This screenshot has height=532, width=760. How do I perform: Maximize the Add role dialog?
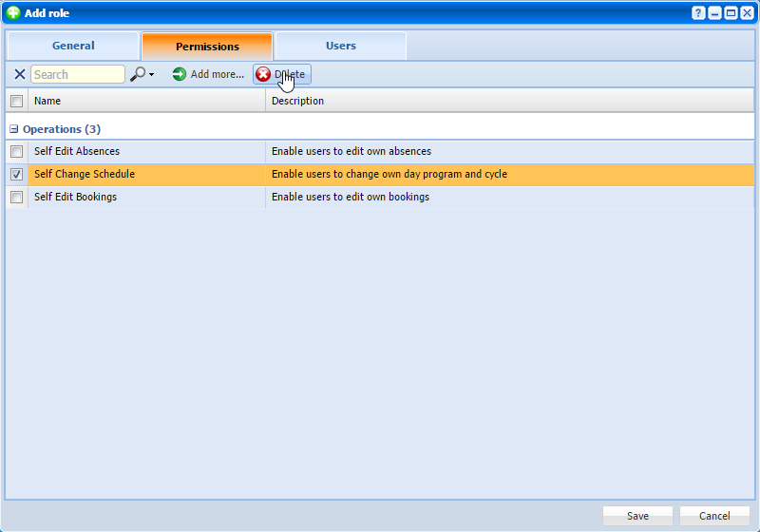(x=731, y=13)
